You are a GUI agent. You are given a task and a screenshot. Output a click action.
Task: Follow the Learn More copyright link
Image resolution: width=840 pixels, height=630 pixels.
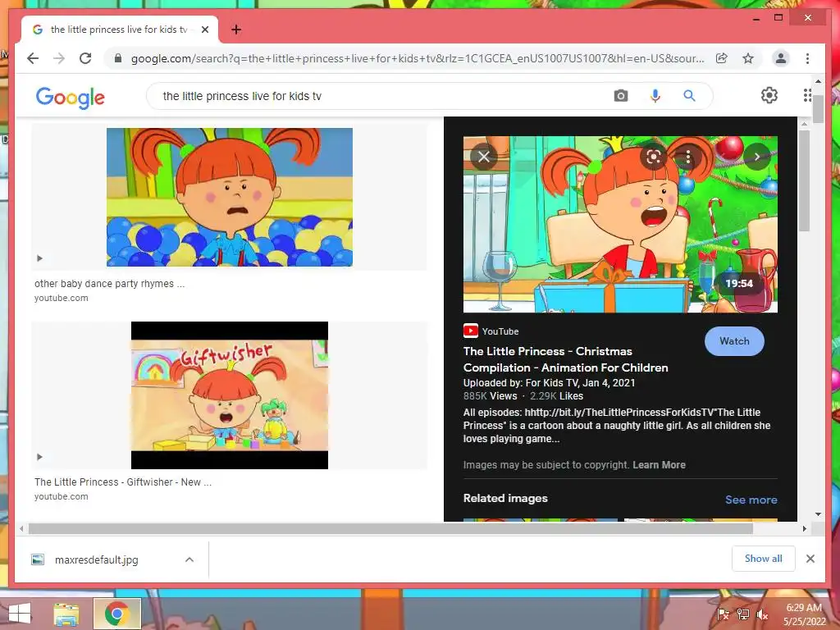pyautogui.click(x=659, y=465)
